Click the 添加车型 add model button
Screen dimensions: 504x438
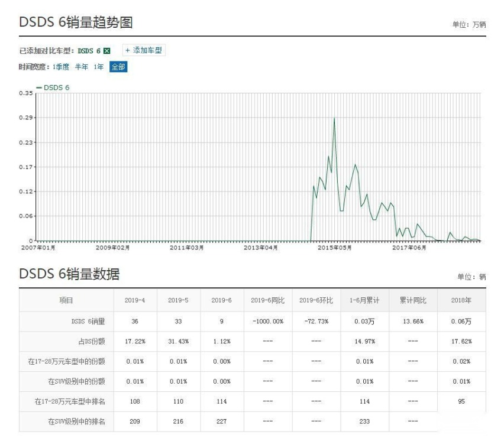(x=144, y=50)
